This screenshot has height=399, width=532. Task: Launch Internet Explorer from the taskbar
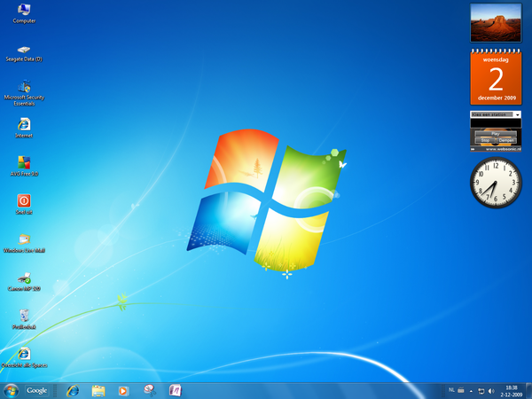point(73,391)
